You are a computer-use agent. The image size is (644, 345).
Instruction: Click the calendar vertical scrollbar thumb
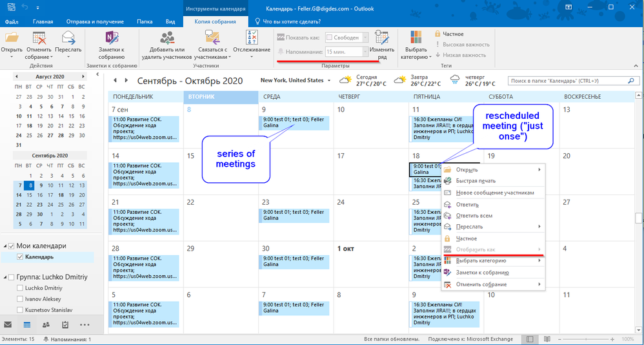(x=638, y=218)
